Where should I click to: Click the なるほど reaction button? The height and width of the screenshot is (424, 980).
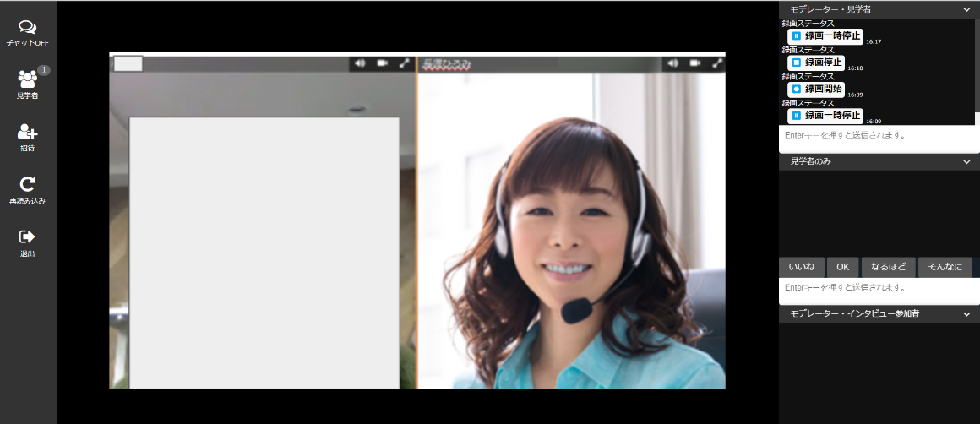888,267
